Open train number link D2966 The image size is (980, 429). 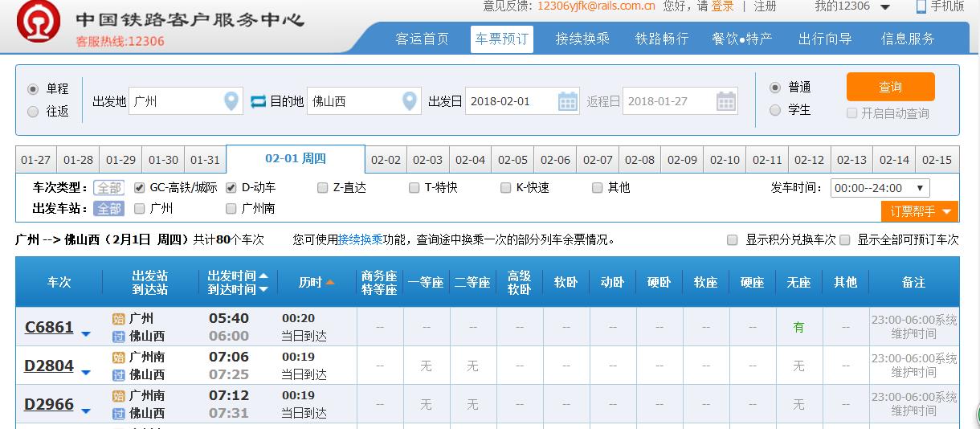(49, 404)
